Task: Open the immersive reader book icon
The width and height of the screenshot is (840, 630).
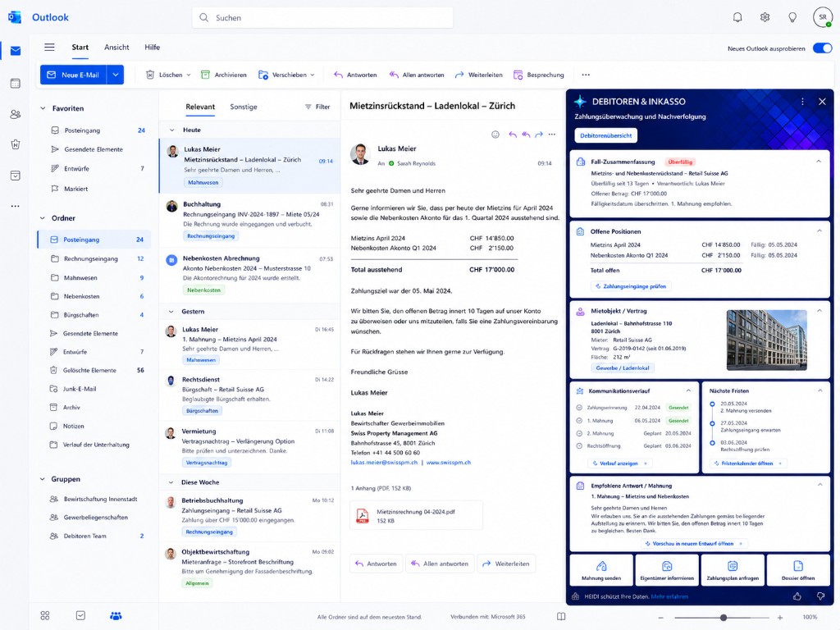Action: (x=561, y=617)
